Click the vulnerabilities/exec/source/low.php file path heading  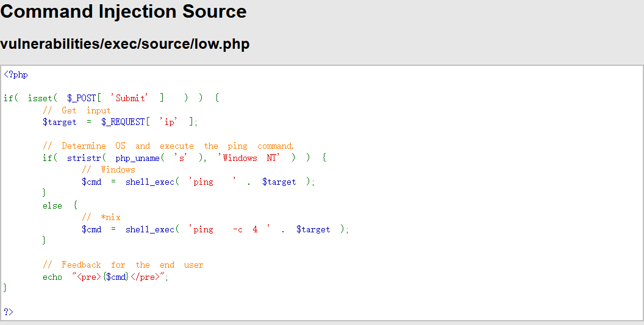coord(124,44)
